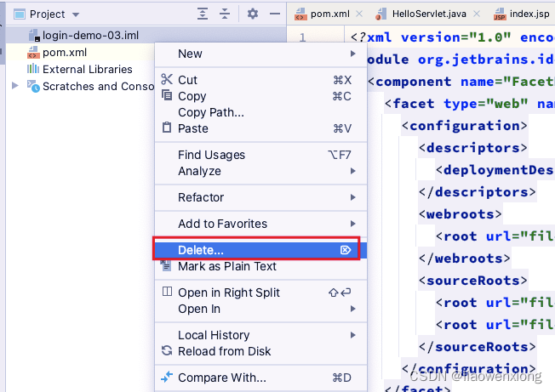Click Mark as Plain Text document icon
The width and height of the screenshot is (555, 392).
[x=166, y=265]
